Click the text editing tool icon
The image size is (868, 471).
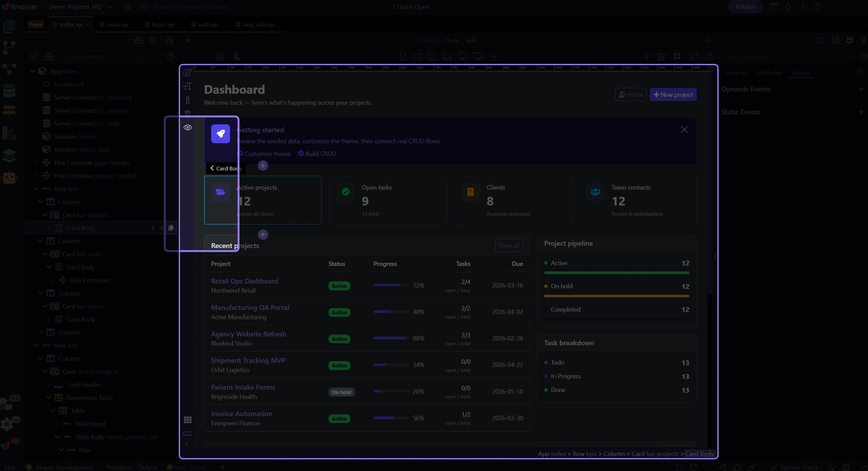[188, 86]
